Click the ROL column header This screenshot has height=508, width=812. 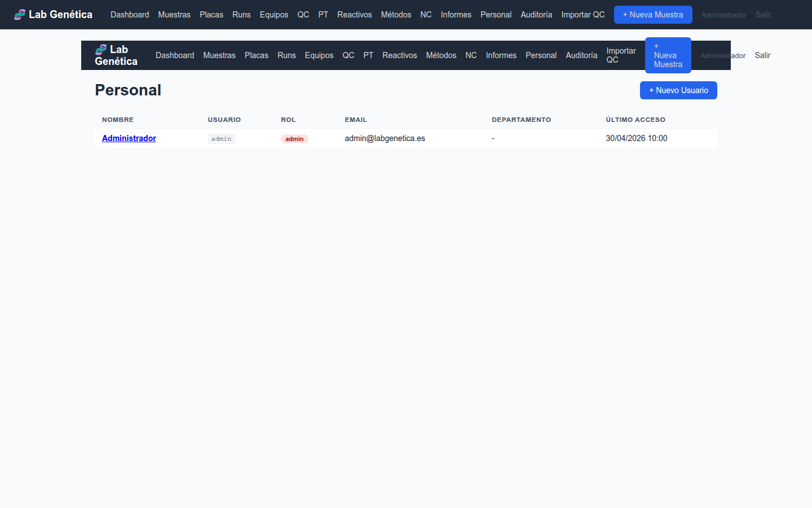click(288, 120)
